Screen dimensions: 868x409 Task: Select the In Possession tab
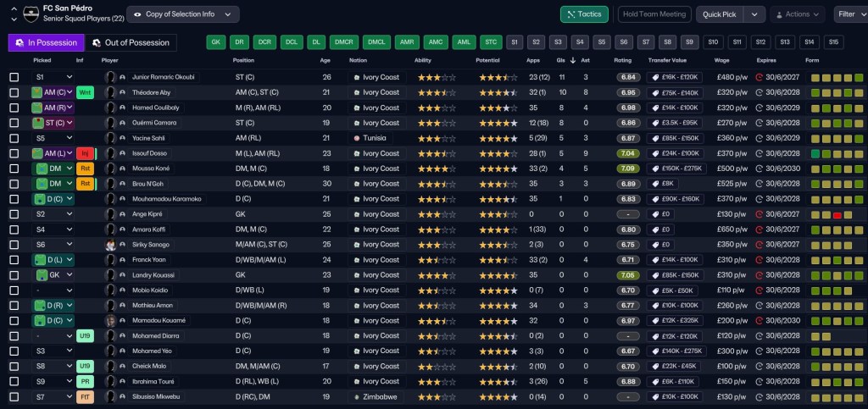pyautogui.click(x=47, y=42)
